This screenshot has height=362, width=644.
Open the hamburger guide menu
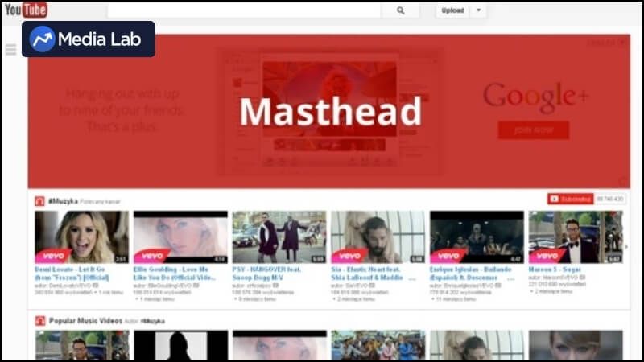pyautogui.click(x=11, y=50)
